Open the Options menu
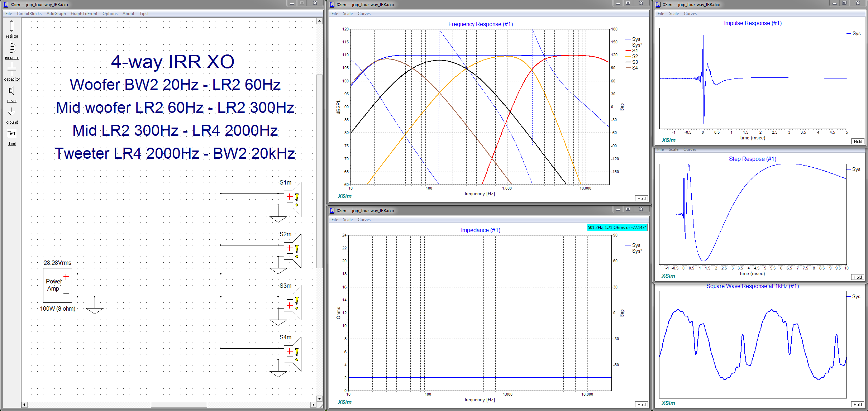Image resolution: width=868 pixels, height=411 pixels. click(110, 14)
